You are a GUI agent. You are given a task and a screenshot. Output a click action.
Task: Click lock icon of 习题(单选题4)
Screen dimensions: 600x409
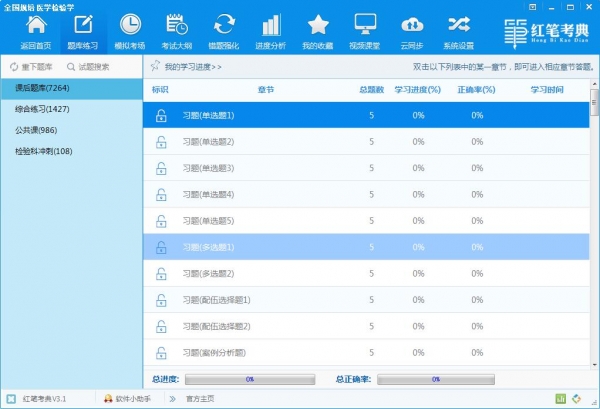161,195
